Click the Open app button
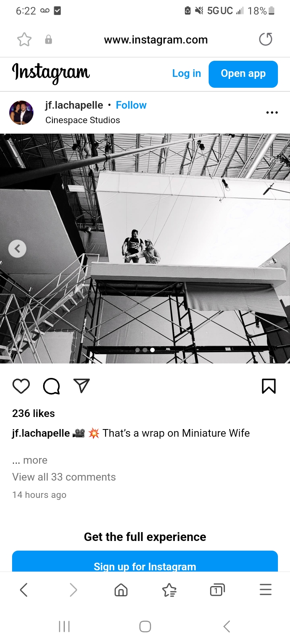This screenshot has height=644, width=290. coord(243,74)
